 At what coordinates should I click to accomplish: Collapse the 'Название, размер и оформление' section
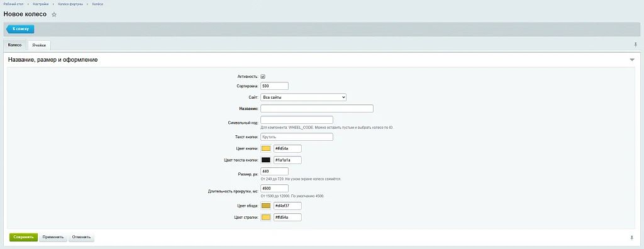pyautogui.click(x=632, y=60)
